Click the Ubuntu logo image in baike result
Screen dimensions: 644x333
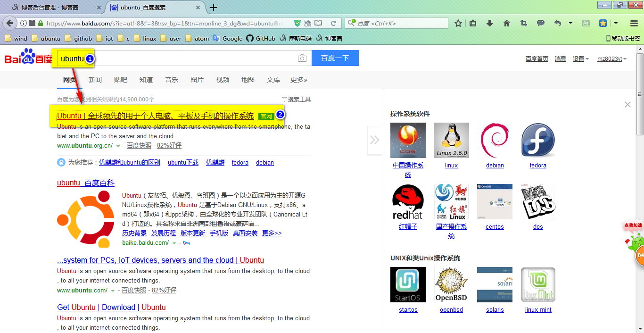86,219
